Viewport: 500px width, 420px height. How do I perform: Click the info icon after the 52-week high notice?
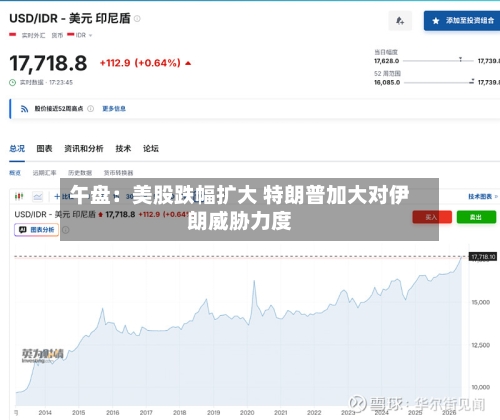click(x=90, y=109)
